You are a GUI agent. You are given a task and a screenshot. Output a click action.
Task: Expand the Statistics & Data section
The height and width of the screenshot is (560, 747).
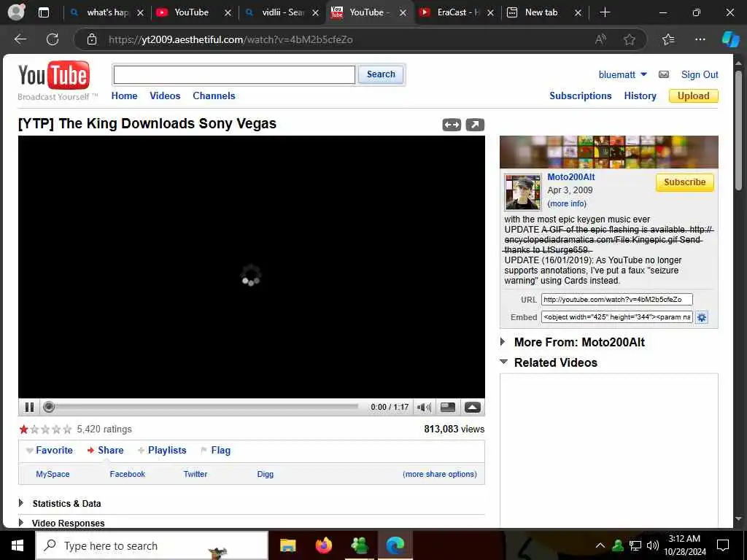20,503
